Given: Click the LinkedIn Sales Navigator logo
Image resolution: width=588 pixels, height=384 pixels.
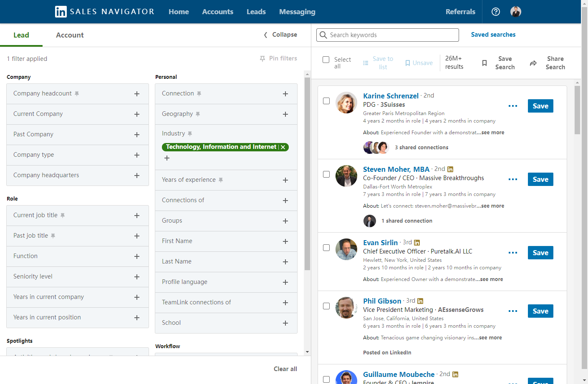Looking at the screenshot, I should click(61, 12).
